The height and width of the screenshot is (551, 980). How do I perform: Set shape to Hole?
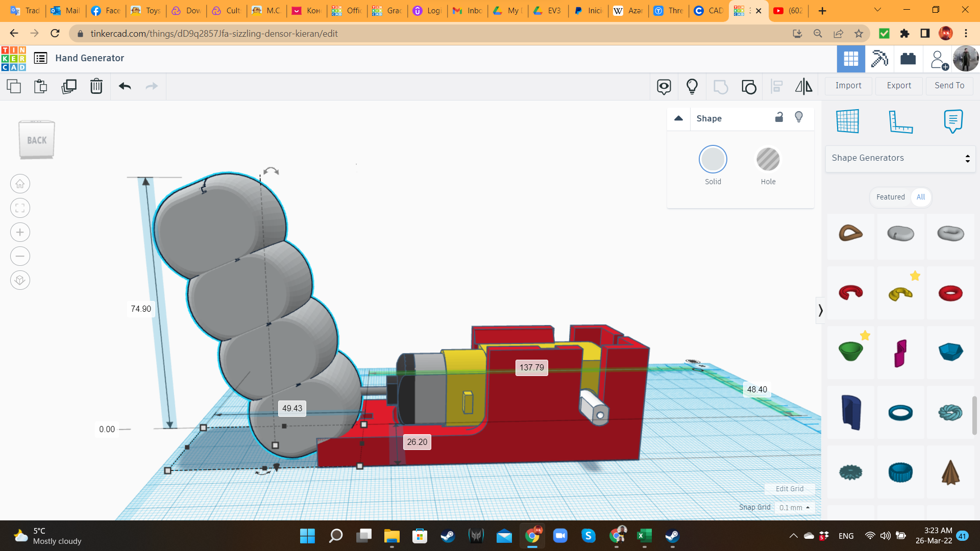click(768, 160)
